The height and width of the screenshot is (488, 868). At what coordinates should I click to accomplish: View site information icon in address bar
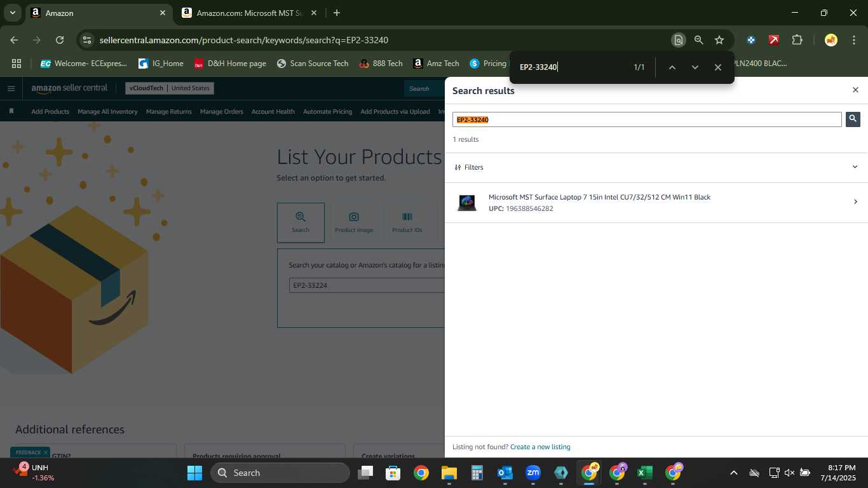point(87,40)
